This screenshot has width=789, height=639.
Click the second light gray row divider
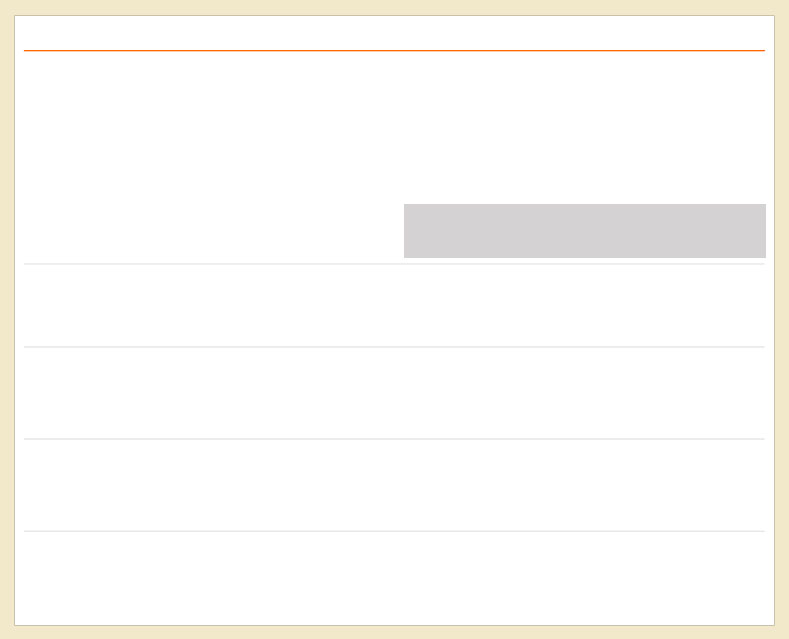394,347
